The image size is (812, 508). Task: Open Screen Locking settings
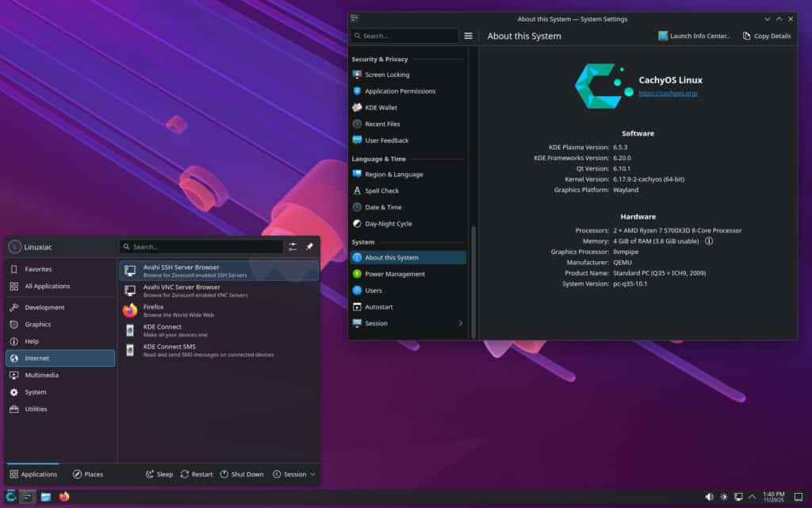pos(388,74)
